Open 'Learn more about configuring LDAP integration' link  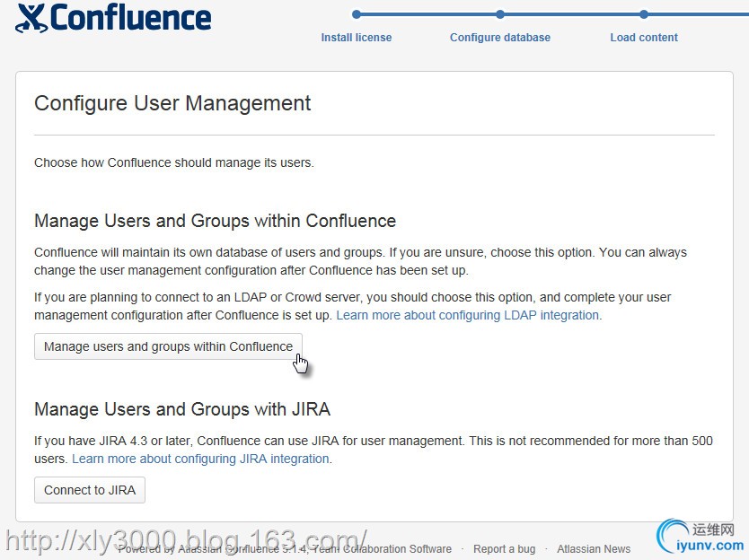pyautogui.click(x=468, y=315)
